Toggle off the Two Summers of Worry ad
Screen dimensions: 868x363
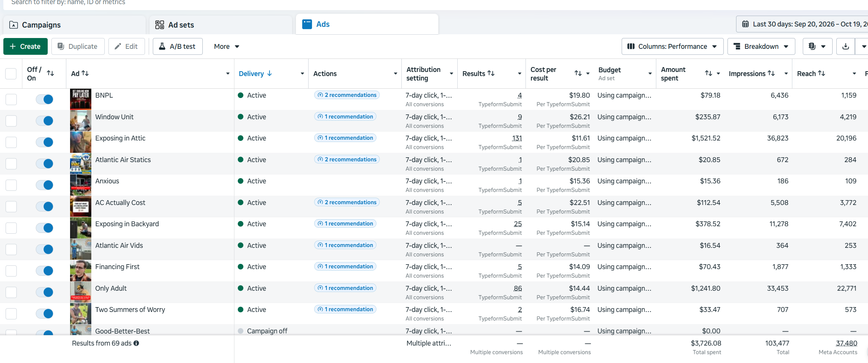coord(44,314)
